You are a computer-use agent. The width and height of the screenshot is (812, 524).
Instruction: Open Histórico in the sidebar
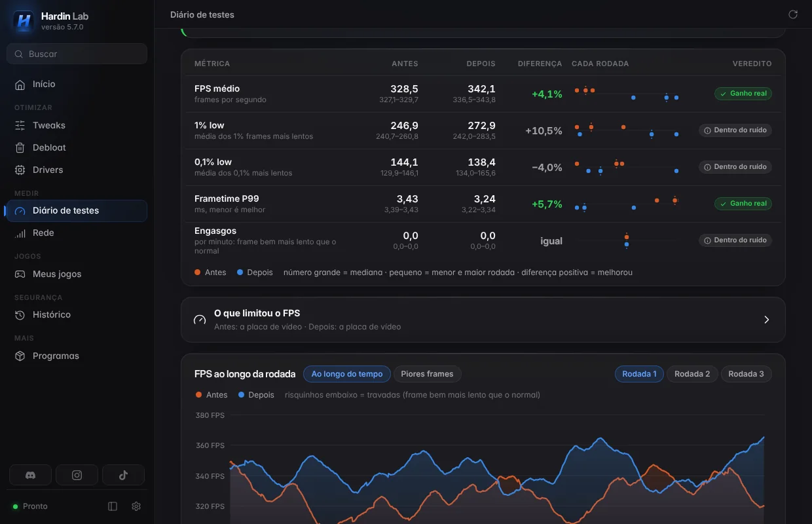pos(77,314)
